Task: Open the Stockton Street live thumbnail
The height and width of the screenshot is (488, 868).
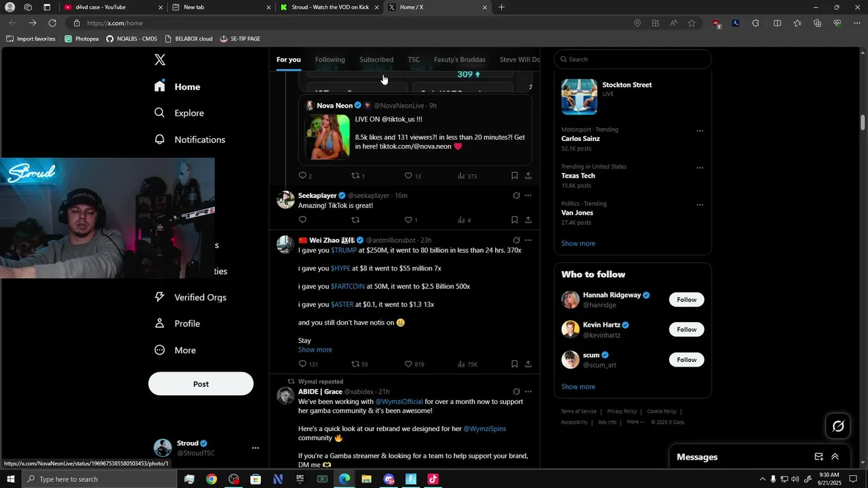Action: pyautogui.click(x=579, y=96)
